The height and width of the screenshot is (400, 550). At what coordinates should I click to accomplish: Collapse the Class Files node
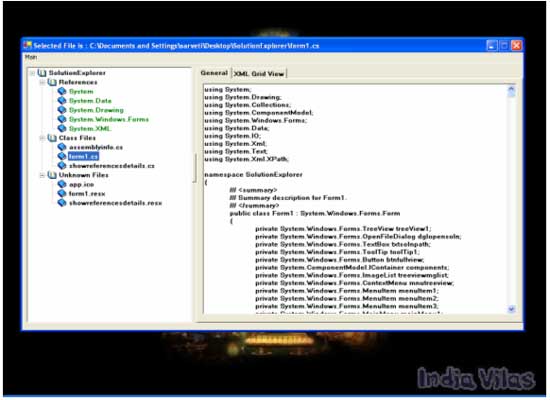point(42,138)
